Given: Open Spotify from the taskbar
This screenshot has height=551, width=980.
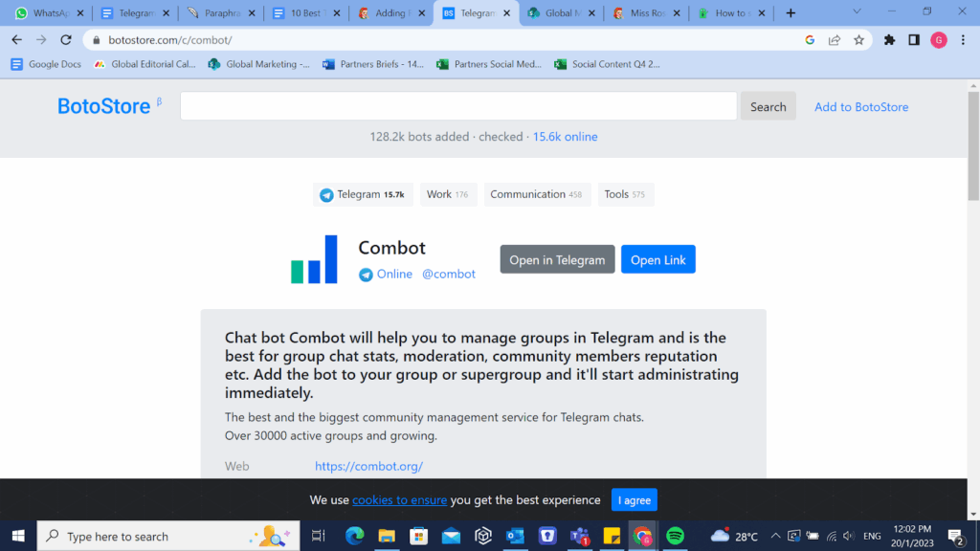Looking at the screenshot, I should [x=675, y=536].
